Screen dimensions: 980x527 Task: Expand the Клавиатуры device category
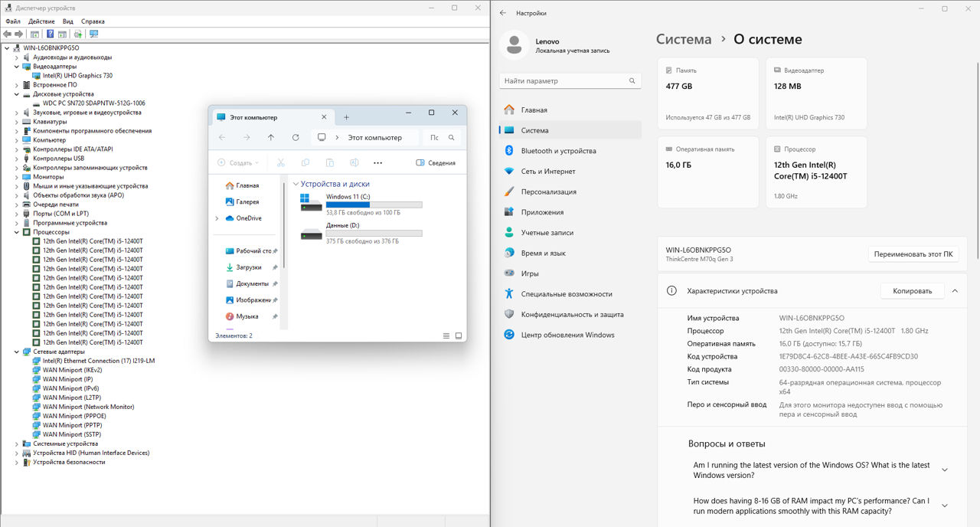[17, 122]
